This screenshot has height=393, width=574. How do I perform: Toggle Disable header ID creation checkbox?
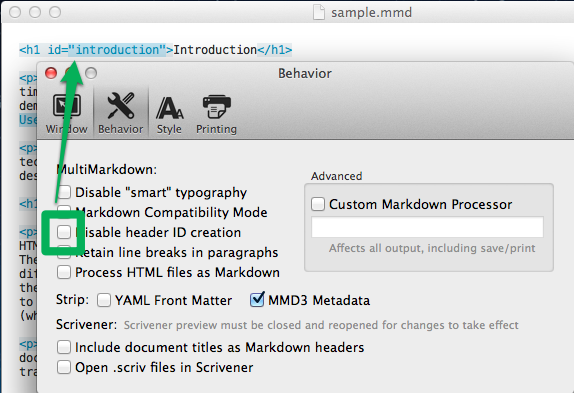point(64,232)
